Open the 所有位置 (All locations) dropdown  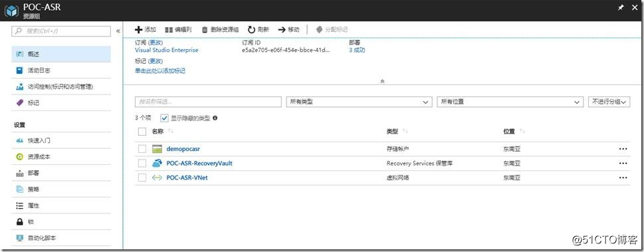510,102
